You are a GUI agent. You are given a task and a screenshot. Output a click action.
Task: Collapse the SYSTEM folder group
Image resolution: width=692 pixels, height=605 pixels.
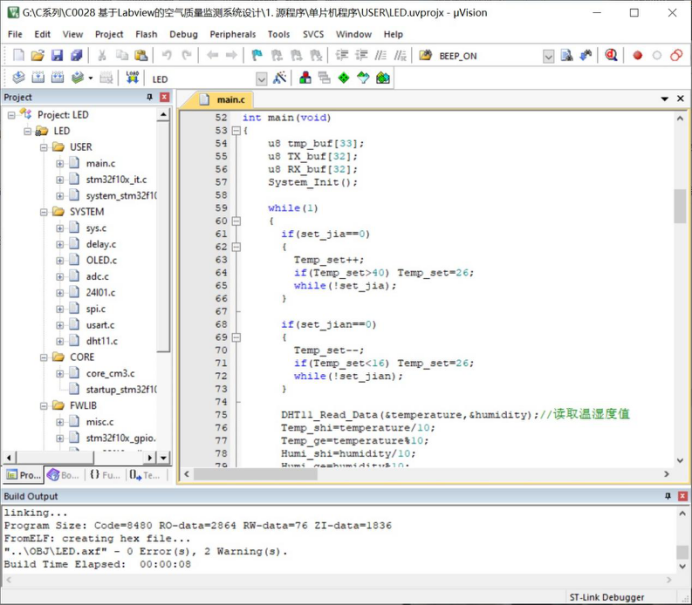44,212
